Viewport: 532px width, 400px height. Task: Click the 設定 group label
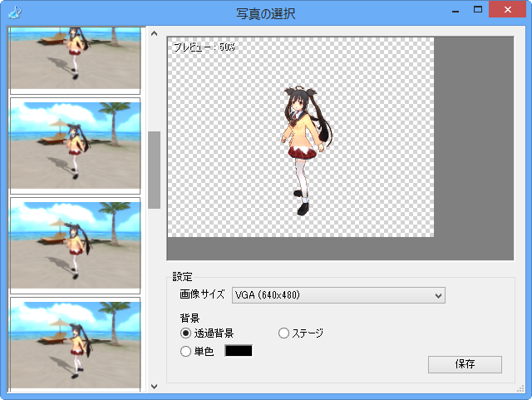183,277
